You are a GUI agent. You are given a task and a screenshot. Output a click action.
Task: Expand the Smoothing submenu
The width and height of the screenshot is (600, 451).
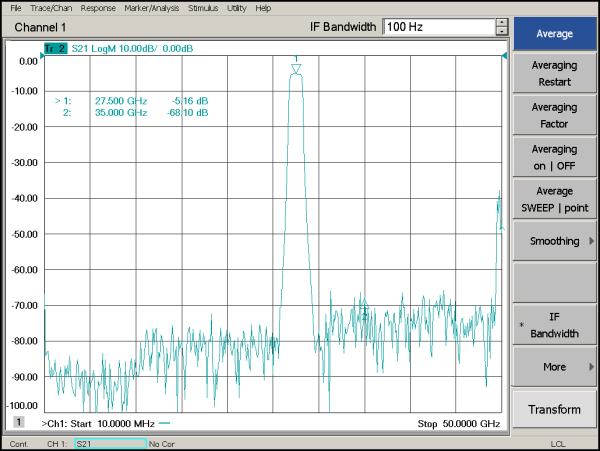554,241
